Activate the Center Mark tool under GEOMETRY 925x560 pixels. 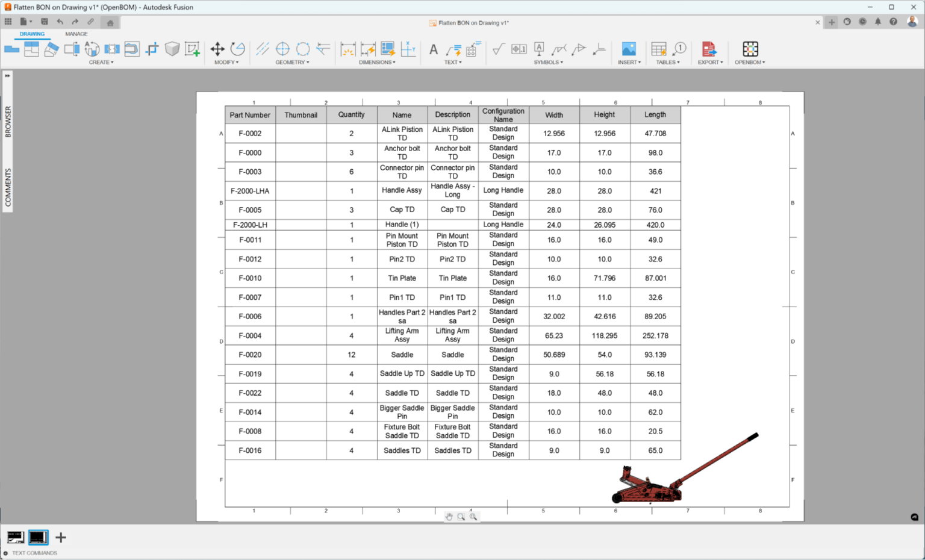tap(282, 49)
